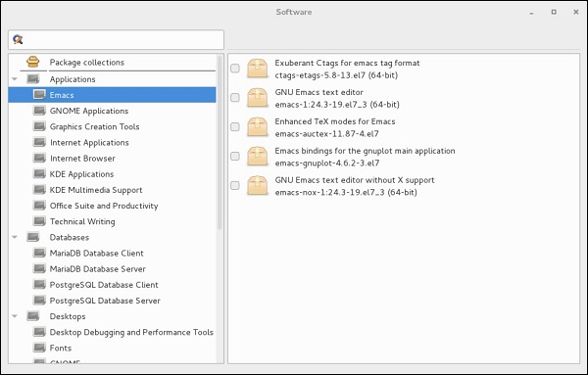This screenshot has height=375, width=588.
Task: Select MariaDB Database Server label
Action: pyautogui.click(x=97, y=269)
